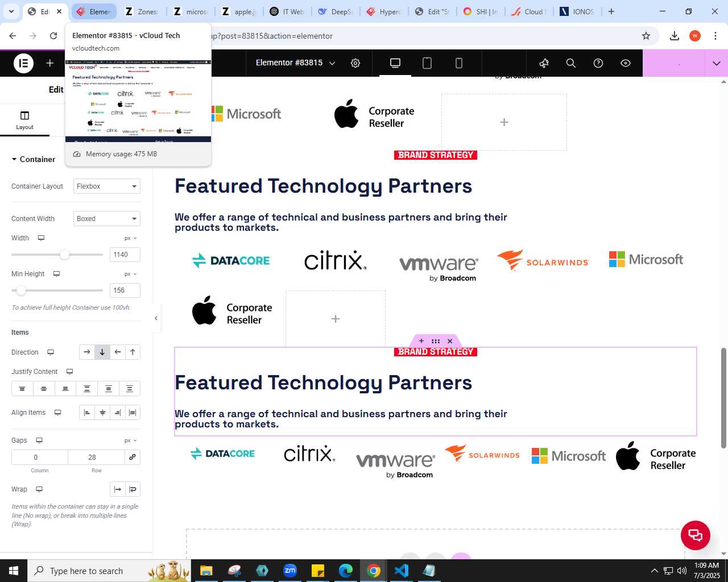
Task: Click the container handle add plus icon
Action: 421,341
